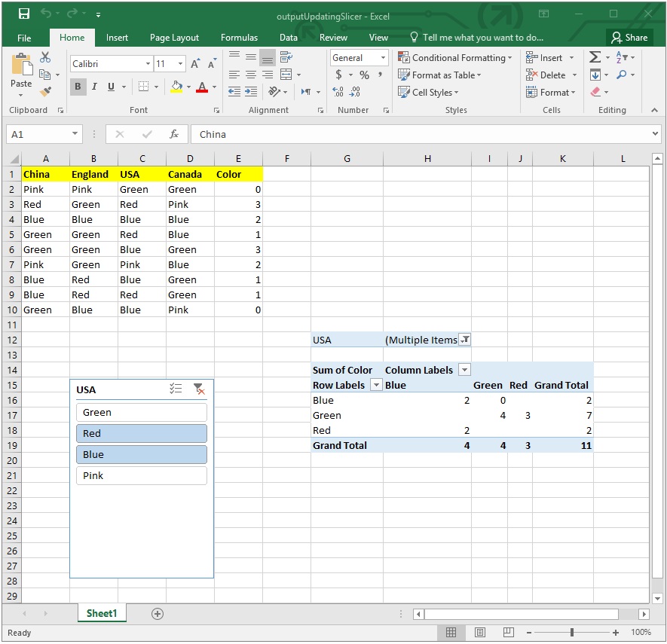Enable multi-select in the USA slicer

pyautogui.click(x=176, y=389)
